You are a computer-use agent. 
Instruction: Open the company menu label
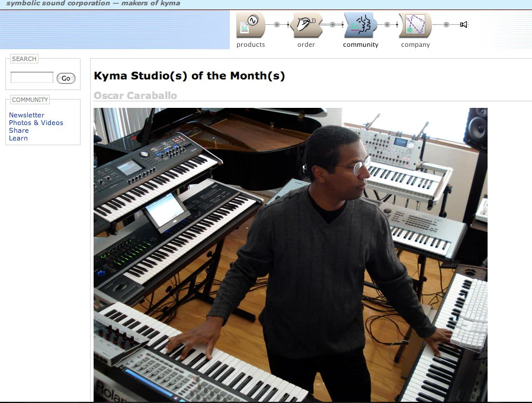click(415, 45)
